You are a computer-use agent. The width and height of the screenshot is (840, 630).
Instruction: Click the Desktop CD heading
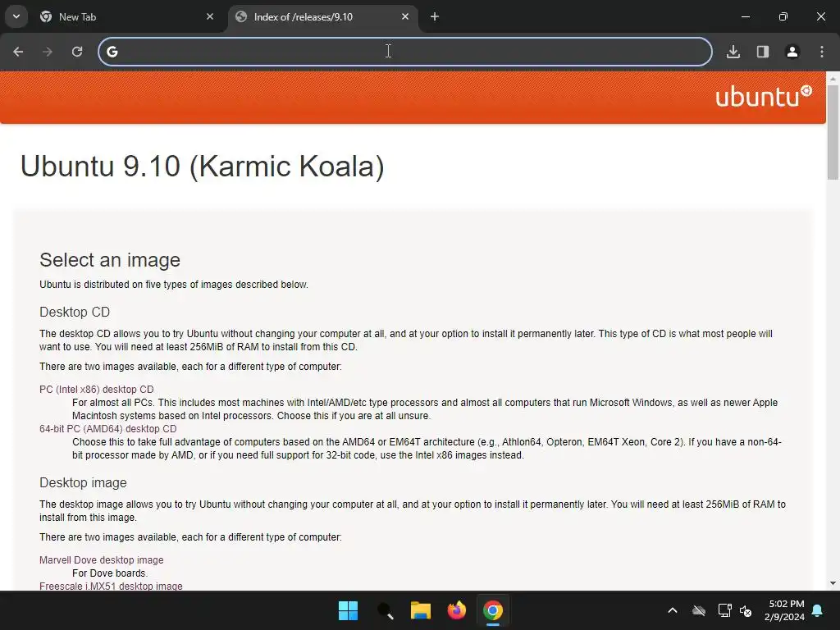click(x=75, y=312)
